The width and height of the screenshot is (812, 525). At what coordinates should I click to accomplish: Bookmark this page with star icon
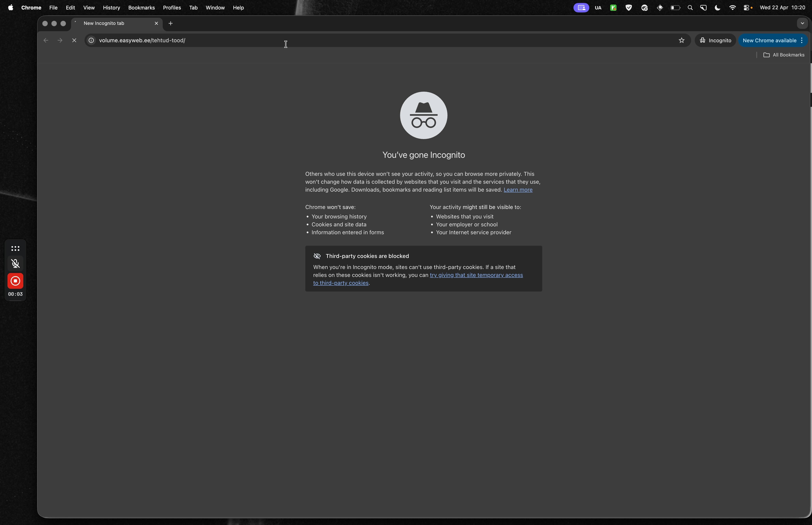(681, 40)
